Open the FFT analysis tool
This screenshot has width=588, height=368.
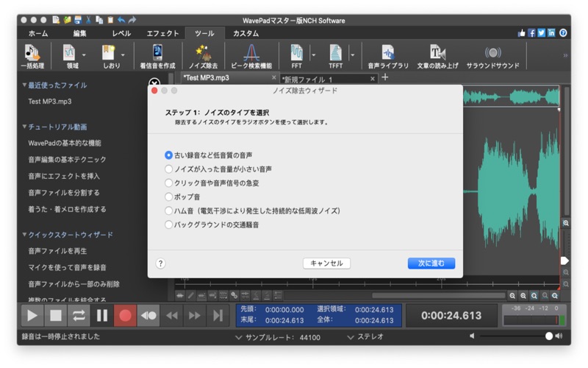297,56
